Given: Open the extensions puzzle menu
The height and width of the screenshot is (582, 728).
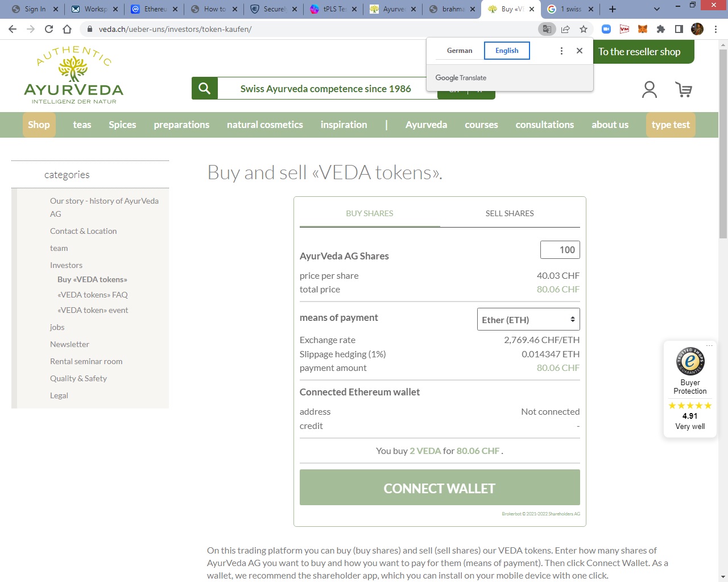Looking at the screenshot, I should coord(661,29).
